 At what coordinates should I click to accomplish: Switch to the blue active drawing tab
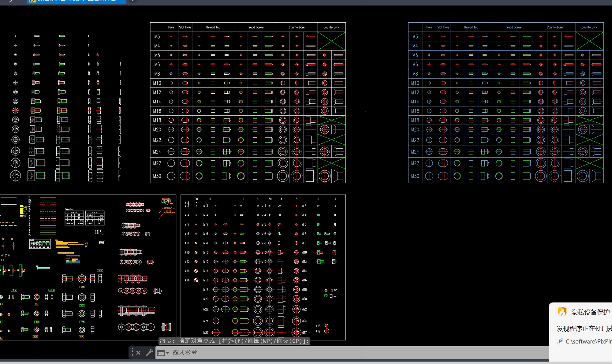[76, 1]
